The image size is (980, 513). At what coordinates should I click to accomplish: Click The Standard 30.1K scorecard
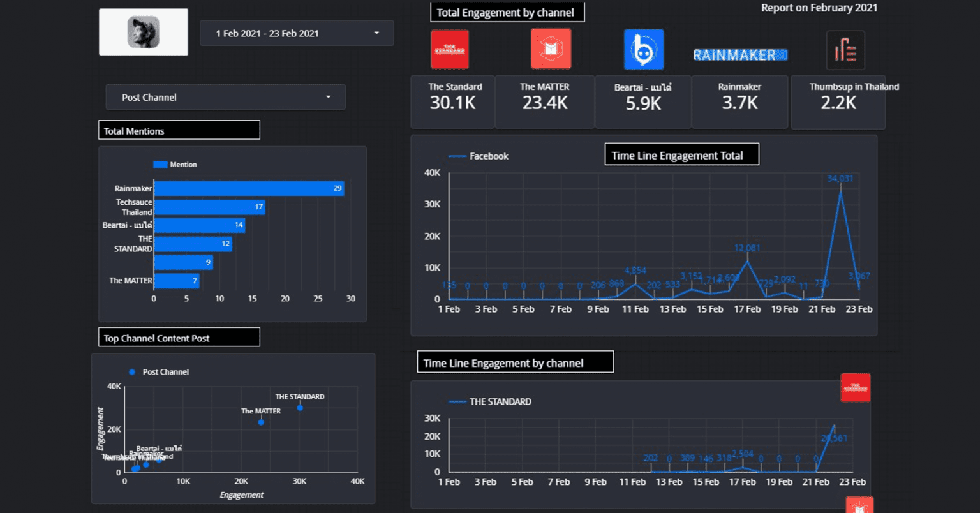pyautogui.click(x=453, y=102)
